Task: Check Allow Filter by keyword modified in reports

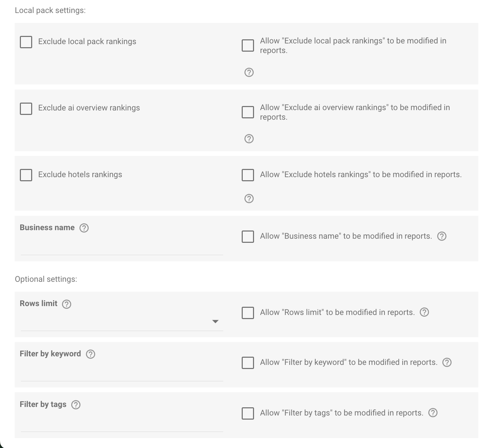Action: click(x=248, y=363)
